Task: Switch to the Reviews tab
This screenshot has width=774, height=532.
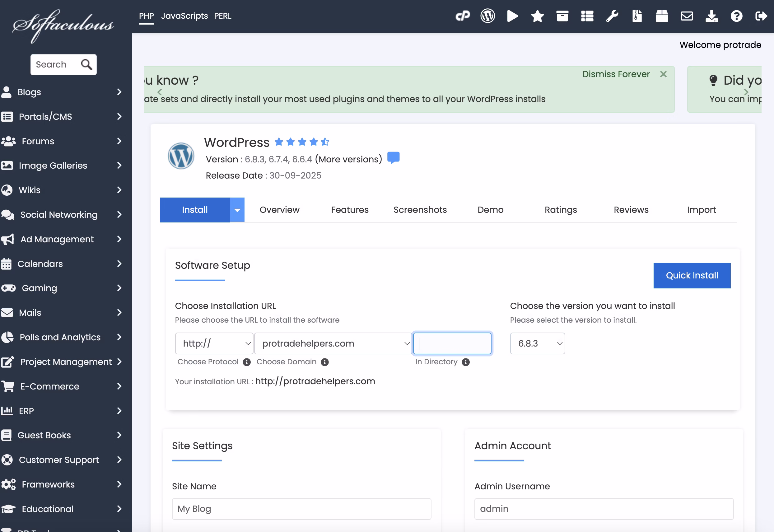Action: (x=631, y=210)
